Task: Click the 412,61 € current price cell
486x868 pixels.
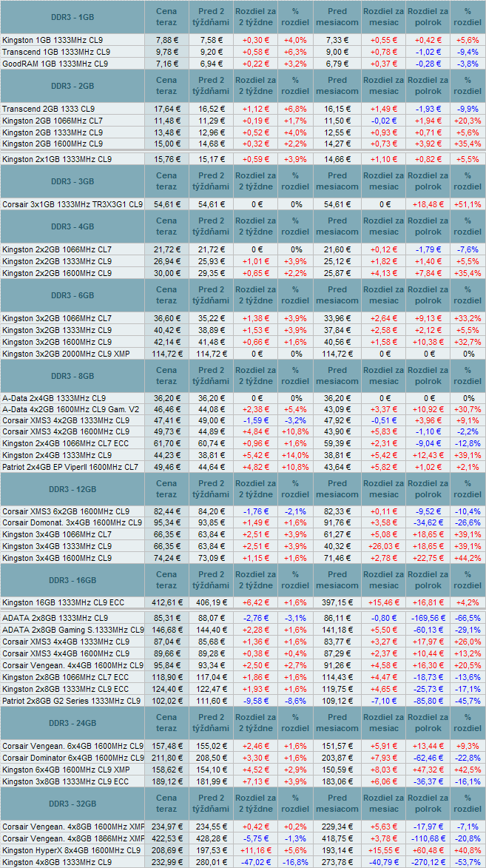Action: (x=166, y=602)
